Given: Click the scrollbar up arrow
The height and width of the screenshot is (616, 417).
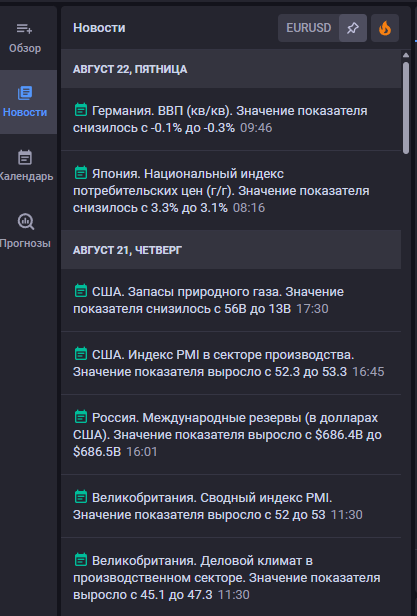Looking at the screenshot, I should [406, 55].
